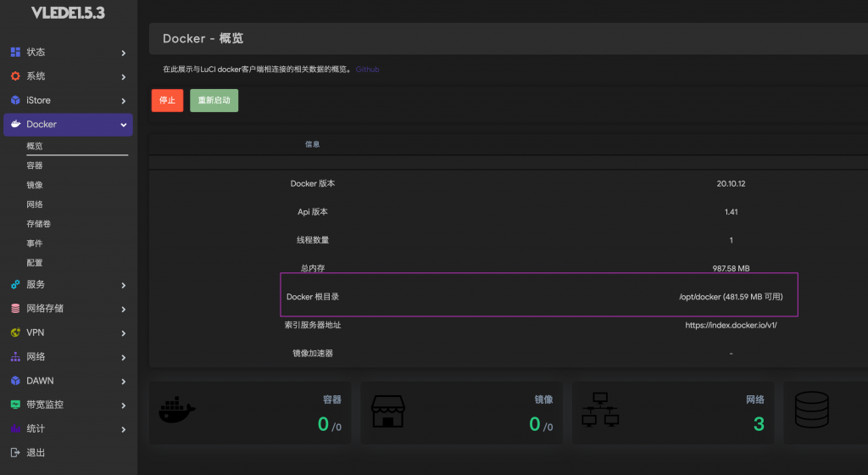Expand the 带宽监控 menu chevron
The image size is (868, 475).
(124, 405)
